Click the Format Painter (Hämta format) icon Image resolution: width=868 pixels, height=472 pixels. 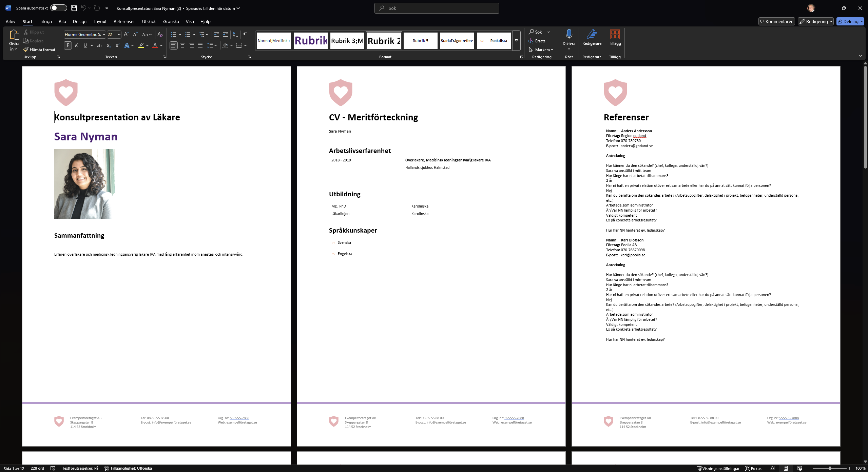[26, 50]
